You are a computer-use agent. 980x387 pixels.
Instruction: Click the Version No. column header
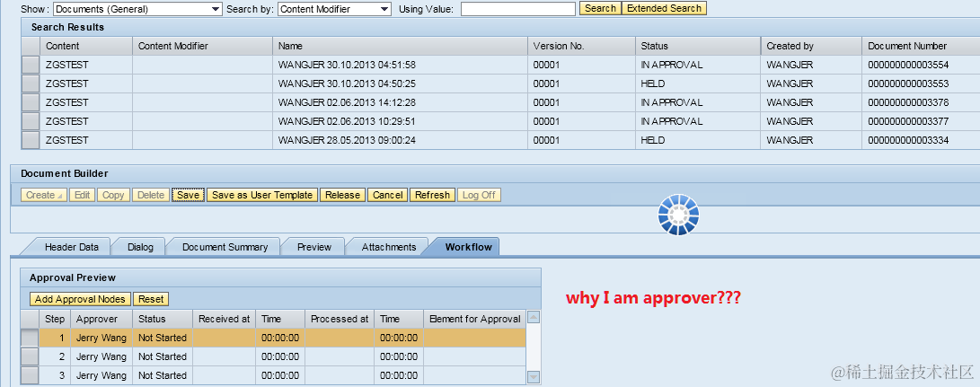581,46
